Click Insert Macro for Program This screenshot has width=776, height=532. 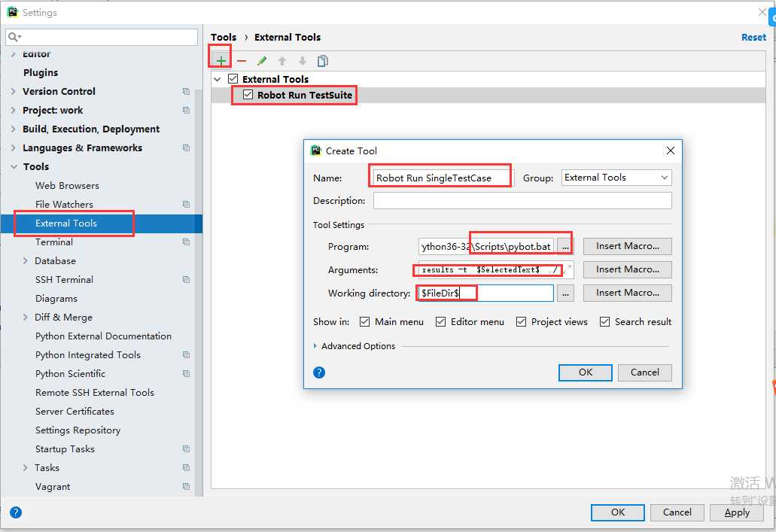627,246
